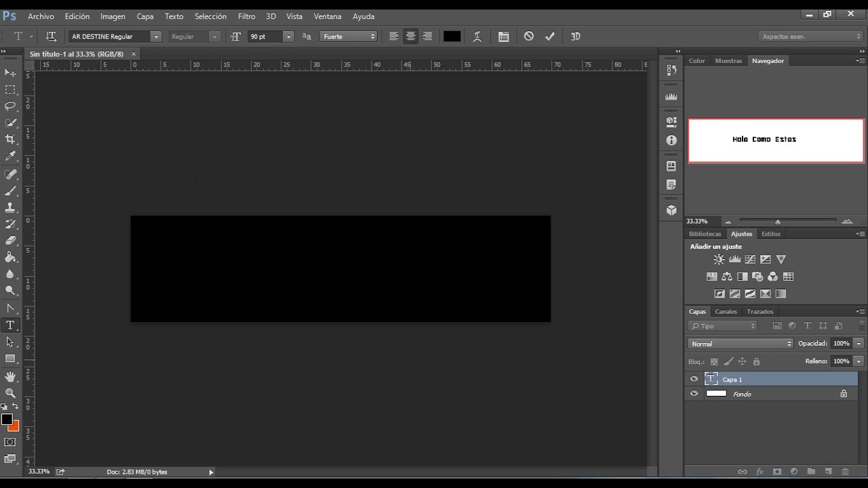Open the Relleno dropdown arrow
The width and height of the screenshot is (868, 488).
pos(859,361)
